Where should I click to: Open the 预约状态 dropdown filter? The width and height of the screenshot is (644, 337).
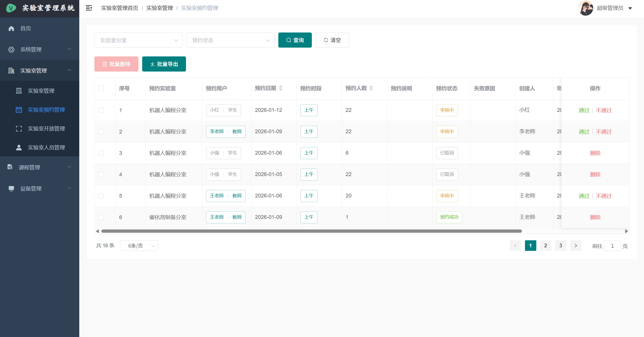[x=230, y=40]
